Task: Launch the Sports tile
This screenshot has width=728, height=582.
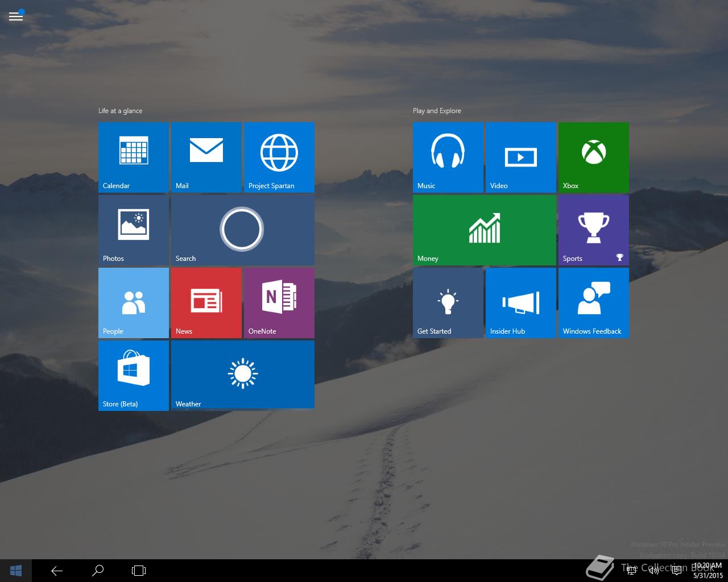Action: (594, 230)
